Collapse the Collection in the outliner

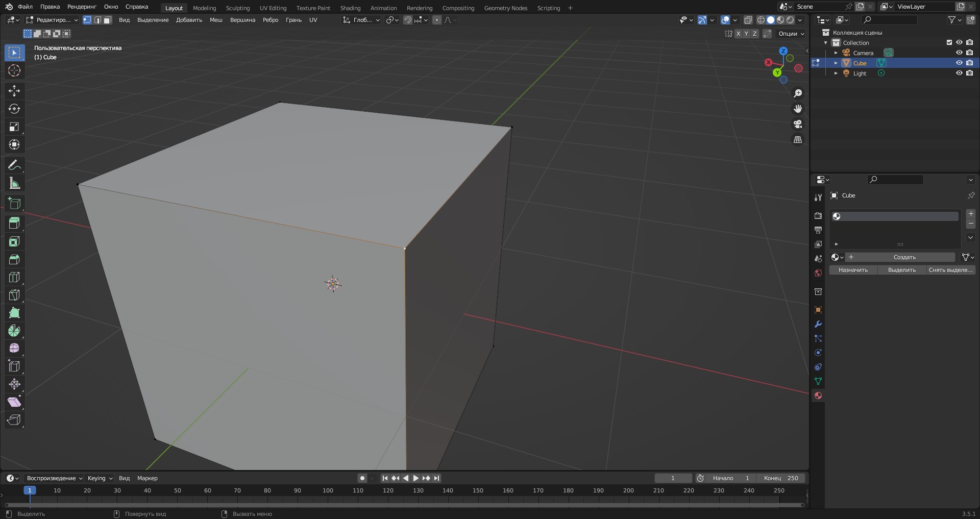(825, 42)
